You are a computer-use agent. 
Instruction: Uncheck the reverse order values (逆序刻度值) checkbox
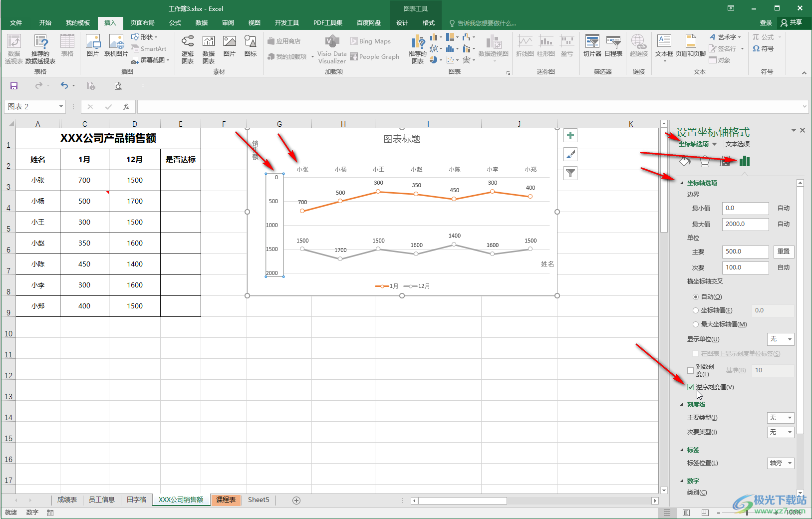point(691,387)
